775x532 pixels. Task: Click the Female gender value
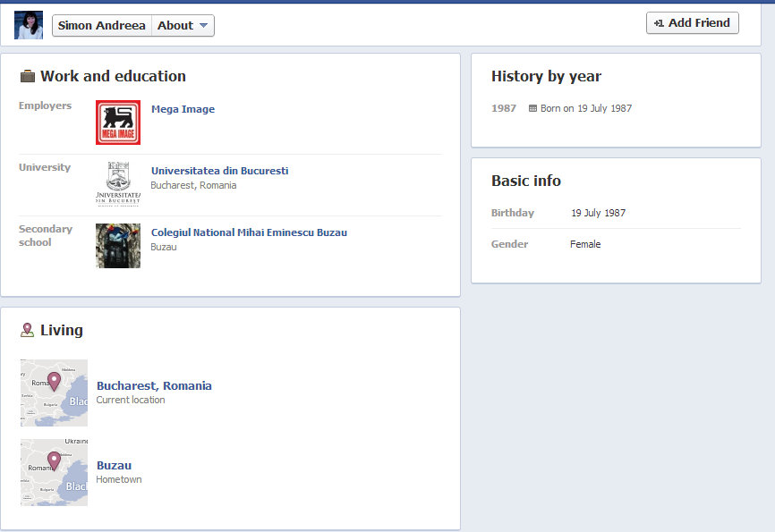(x=585, y=244)
